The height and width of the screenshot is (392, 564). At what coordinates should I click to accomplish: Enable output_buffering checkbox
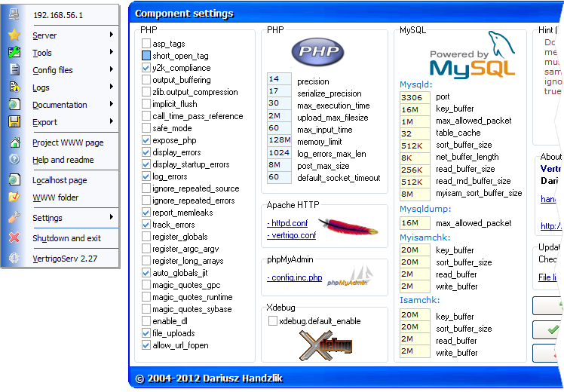[146, 80]
